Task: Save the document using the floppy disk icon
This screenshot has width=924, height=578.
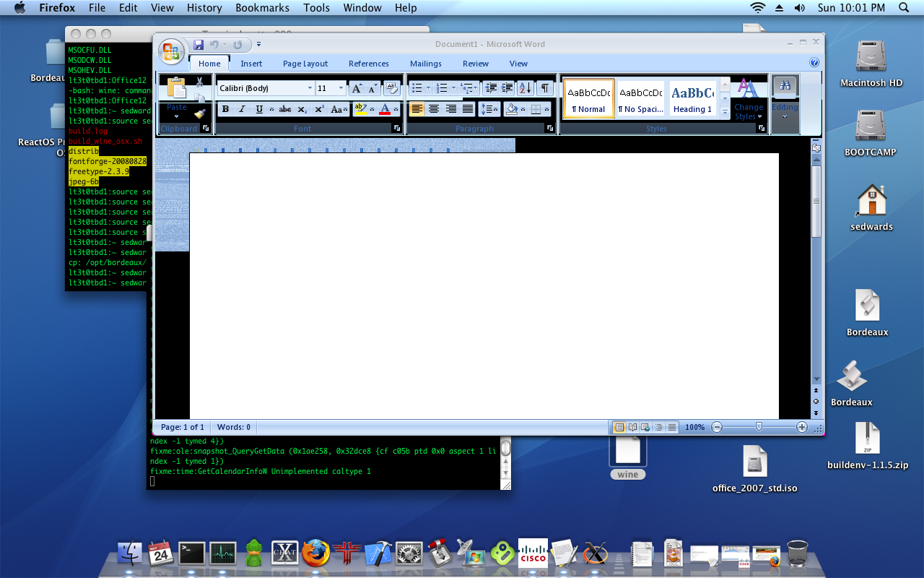Action: pyautogui.click(x=198, y=45)
